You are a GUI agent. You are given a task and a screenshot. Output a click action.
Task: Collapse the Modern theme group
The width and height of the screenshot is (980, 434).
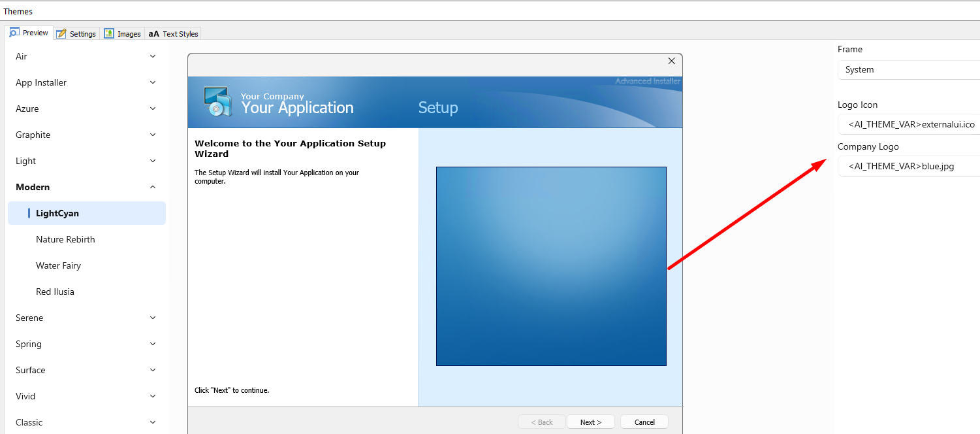click(x=153, y=187)
